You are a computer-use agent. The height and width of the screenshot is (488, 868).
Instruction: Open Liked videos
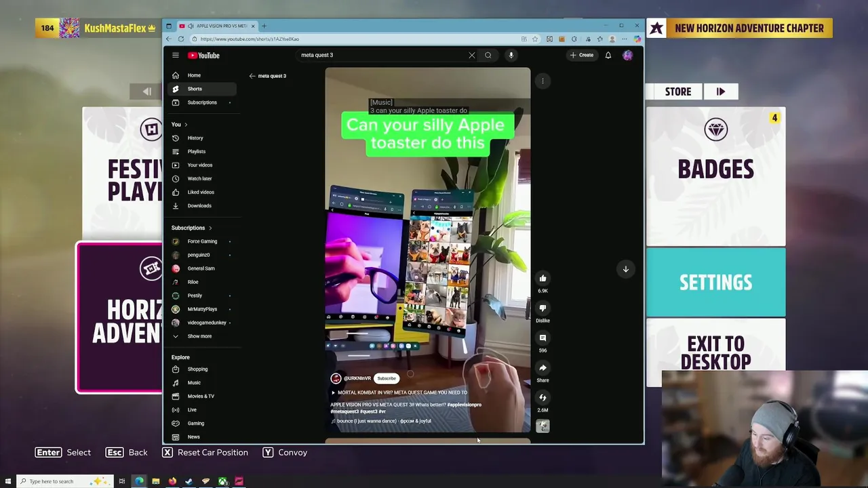[x=202, y=192]
